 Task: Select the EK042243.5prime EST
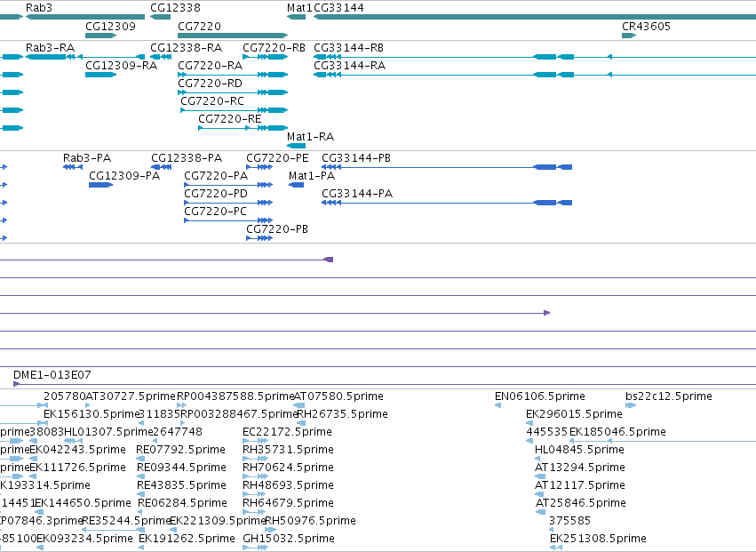point(33,459)
